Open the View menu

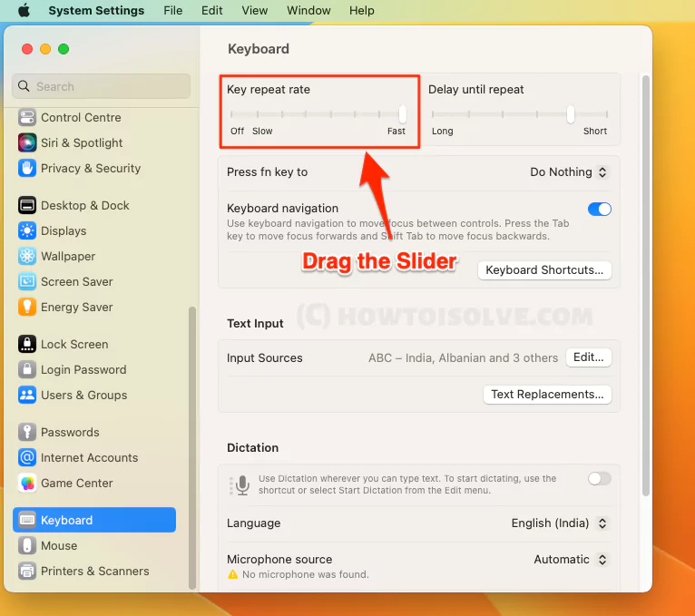click(254, 10)
